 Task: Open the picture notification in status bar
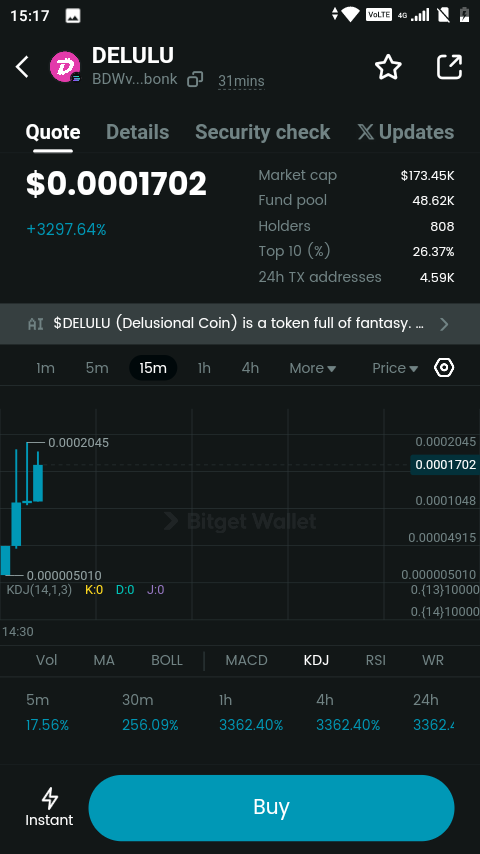pos(73,16)
